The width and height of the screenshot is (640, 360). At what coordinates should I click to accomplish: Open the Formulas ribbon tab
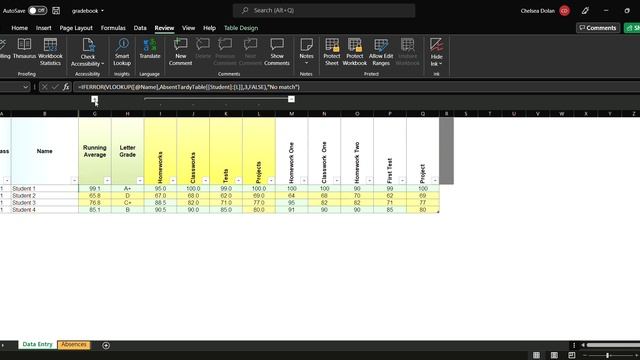[x=113, y=28]
